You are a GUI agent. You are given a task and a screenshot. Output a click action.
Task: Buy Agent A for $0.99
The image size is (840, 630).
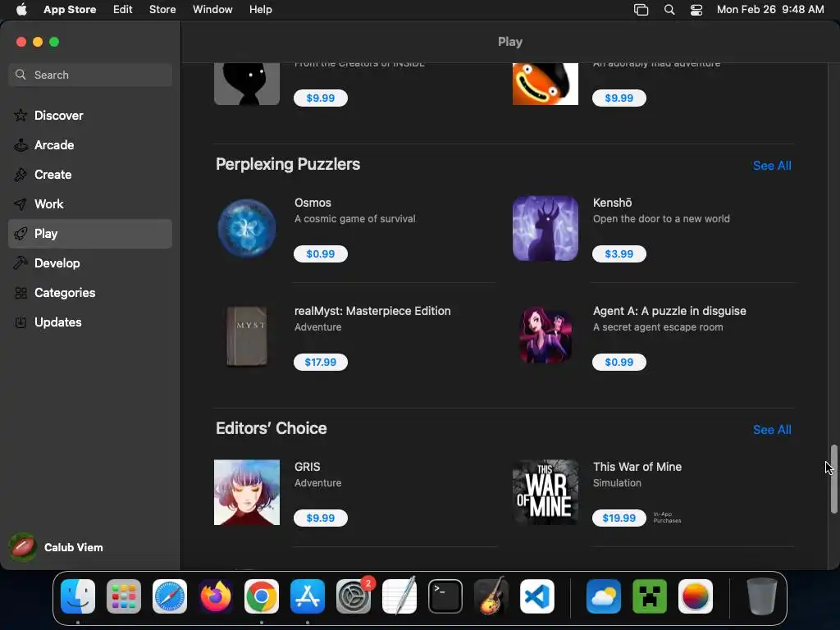pos(619,362)
